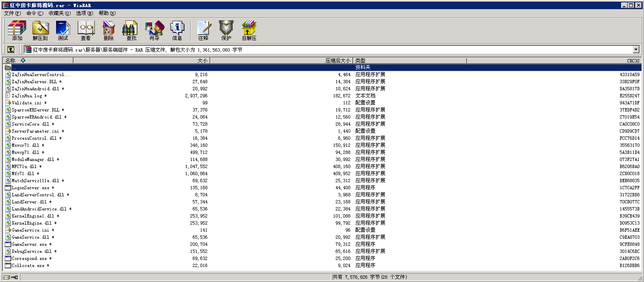The width and height of the screenshot is (644, 282).
Task: Select the ZaJinHua.log file row
Action: (x=27, y=96)
